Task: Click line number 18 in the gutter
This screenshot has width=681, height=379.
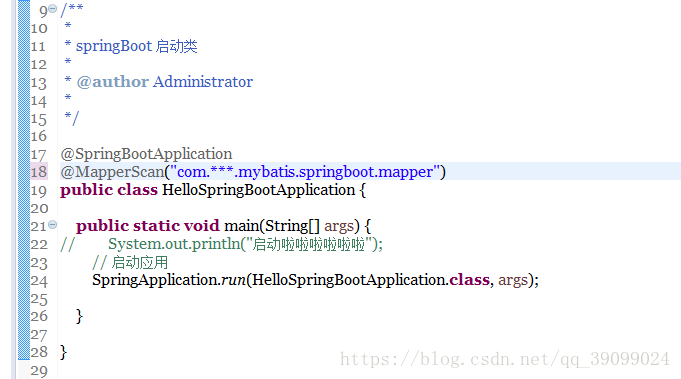Action: pyautogui.click(x=39, y=172)
